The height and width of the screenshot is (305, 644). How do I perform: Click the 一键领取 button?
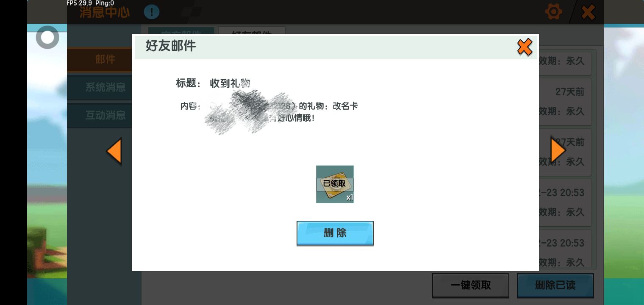pos(470,285)
